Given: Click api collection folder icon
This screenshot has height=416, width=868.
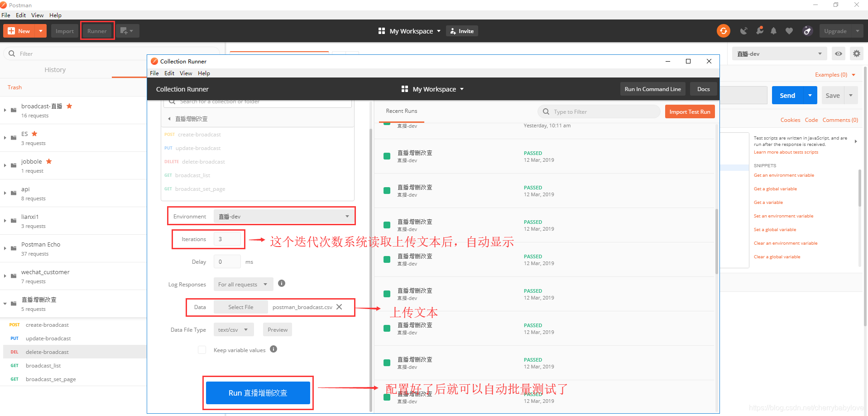Looking at the screenshot, I should coord(14,193).
